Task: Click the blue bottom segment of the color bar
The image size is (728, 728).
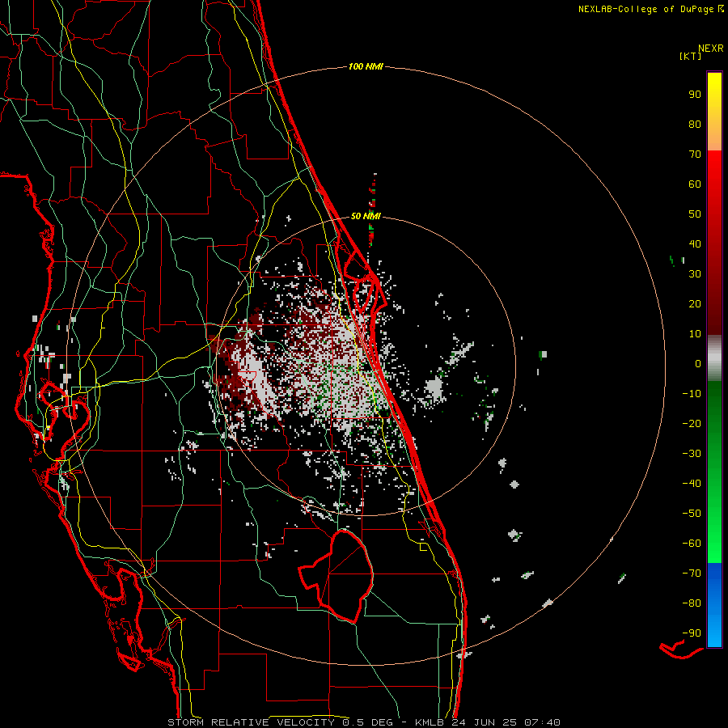Action: 714,605
